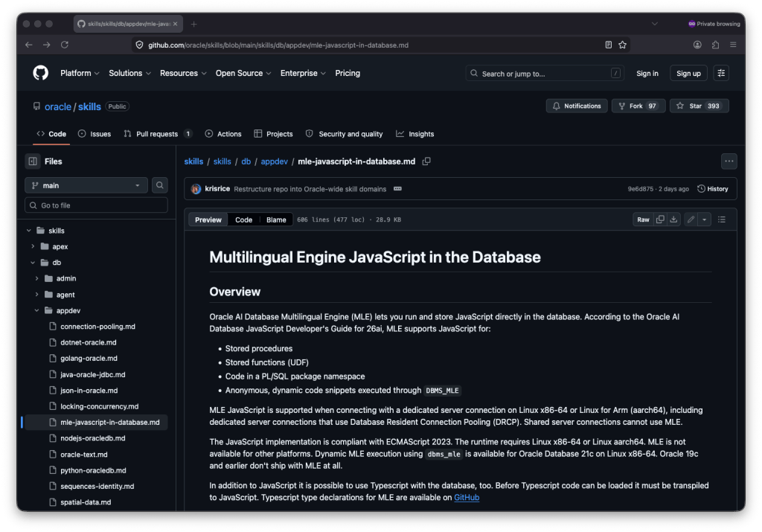Open the Pull requests tab

[157, 134]
